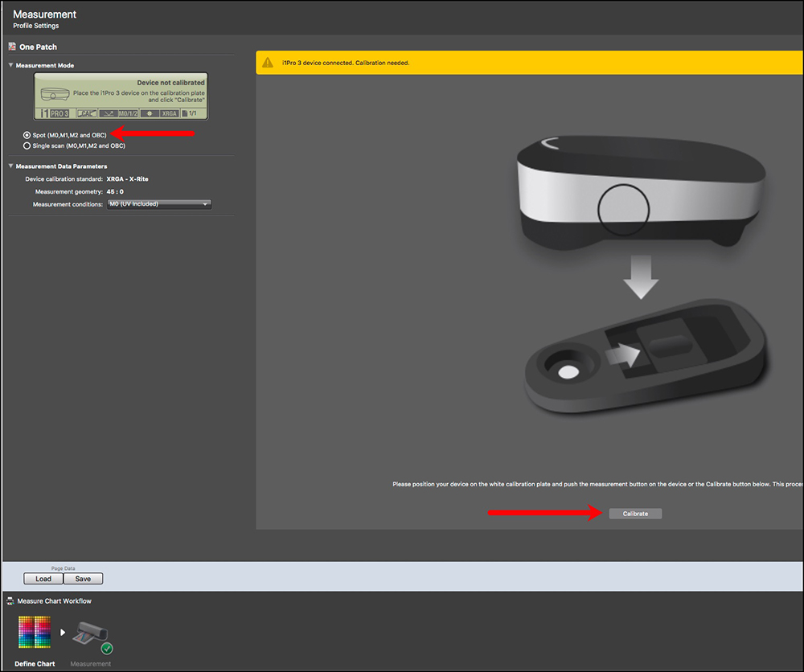
Task: Click the yellow warning triangle icon
Action: pyautogui.click(x=269, y=63)
